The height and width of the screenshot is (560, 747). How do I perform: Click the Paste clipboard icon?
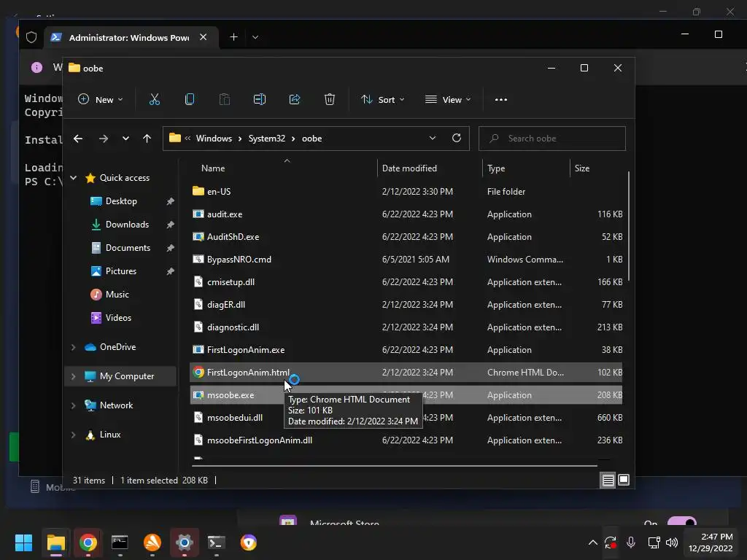(225, 99)
